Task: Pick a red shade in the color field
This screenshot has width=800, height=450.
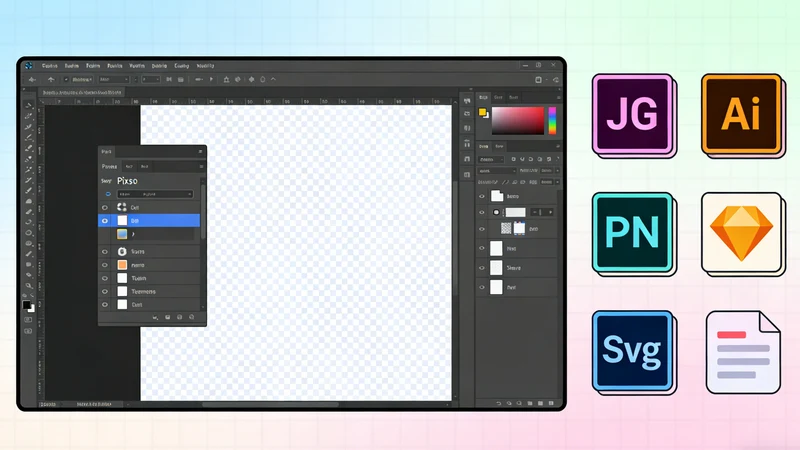Action: click(518, 120)
